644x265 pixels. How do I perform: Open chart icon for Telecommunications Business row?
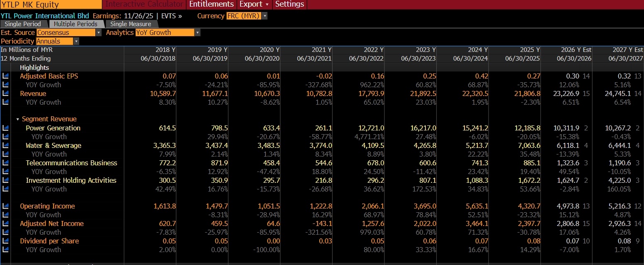(5, 163)
